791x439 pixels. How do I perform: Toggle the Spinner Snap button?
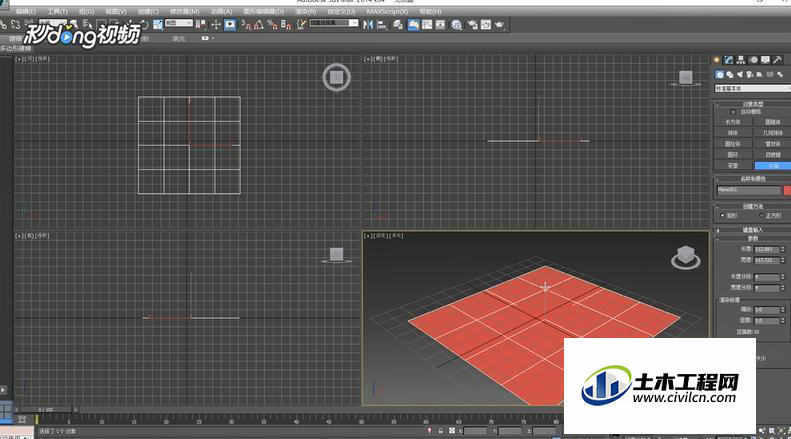pyautogui.click(x=286, y=24)
